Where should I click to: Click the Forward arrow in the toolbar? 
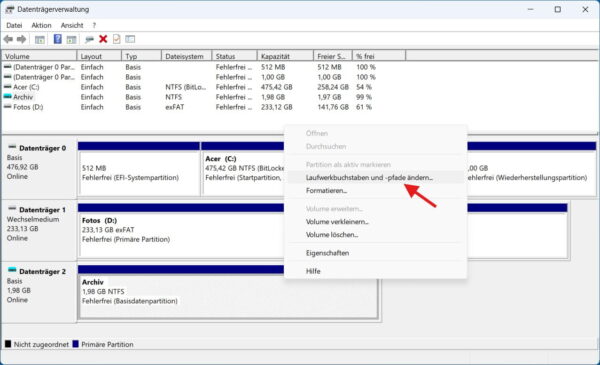[22, 39]
